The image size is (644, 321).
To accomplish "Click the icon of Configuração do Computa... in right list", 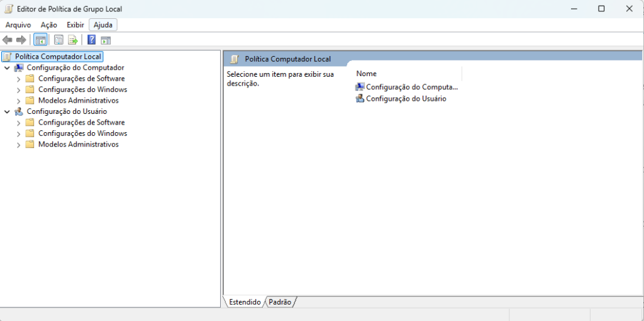I will (360, 87).
